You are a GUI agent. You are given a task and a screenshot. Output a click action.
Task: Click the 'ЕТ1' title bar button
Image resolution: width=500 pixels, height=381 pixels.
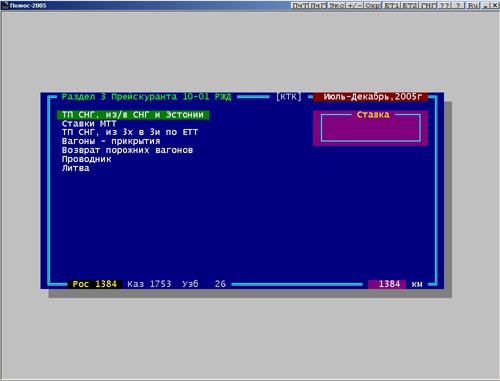392,5
